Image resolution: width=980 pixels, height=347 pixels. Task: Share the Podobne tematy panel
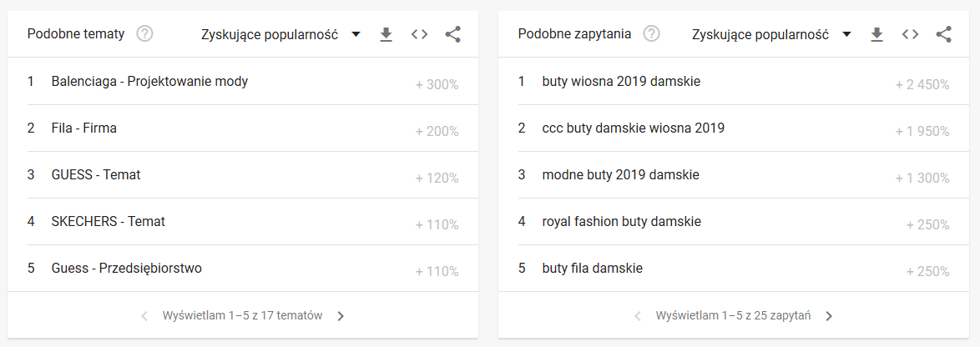point(452,34)
